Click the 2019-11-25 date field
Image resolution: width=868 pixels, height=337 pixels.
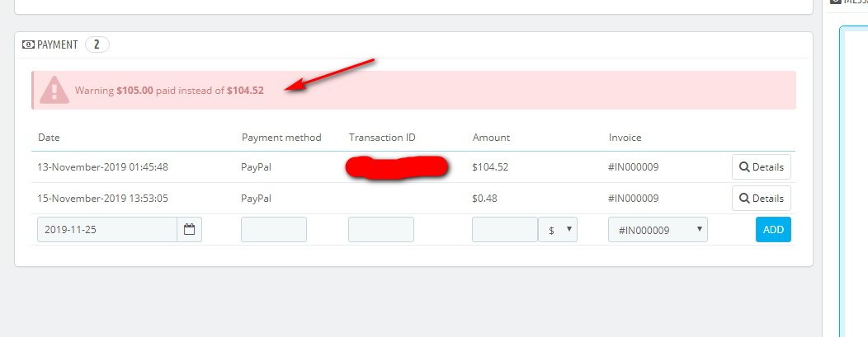pyautogui.click(x=106, y=230)
